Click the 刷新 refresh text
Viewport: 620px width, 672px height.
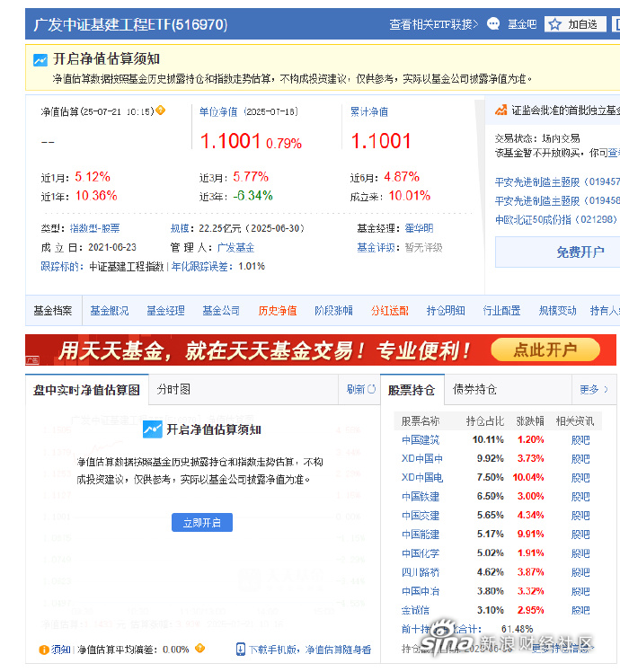[356, 389]
